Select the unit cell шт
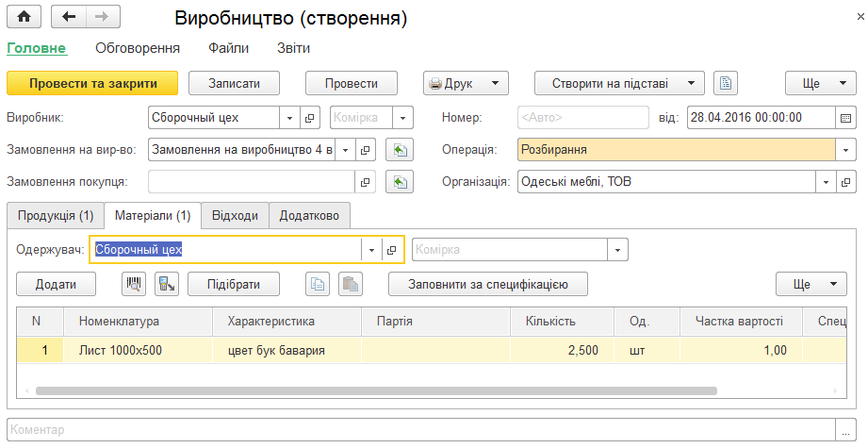868x448 pixels. coord(647,350)
